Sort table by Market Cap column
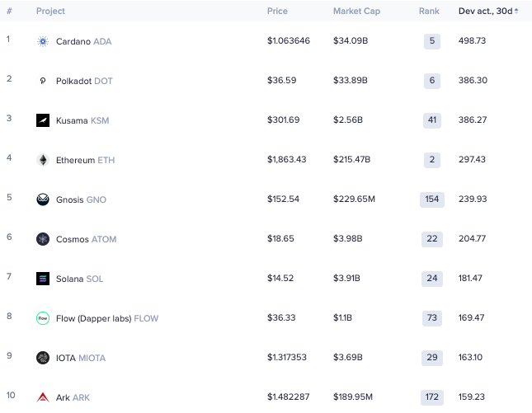The height and width of the screenshot is (413, 532). pyautogui.click(x=356, y=12)
